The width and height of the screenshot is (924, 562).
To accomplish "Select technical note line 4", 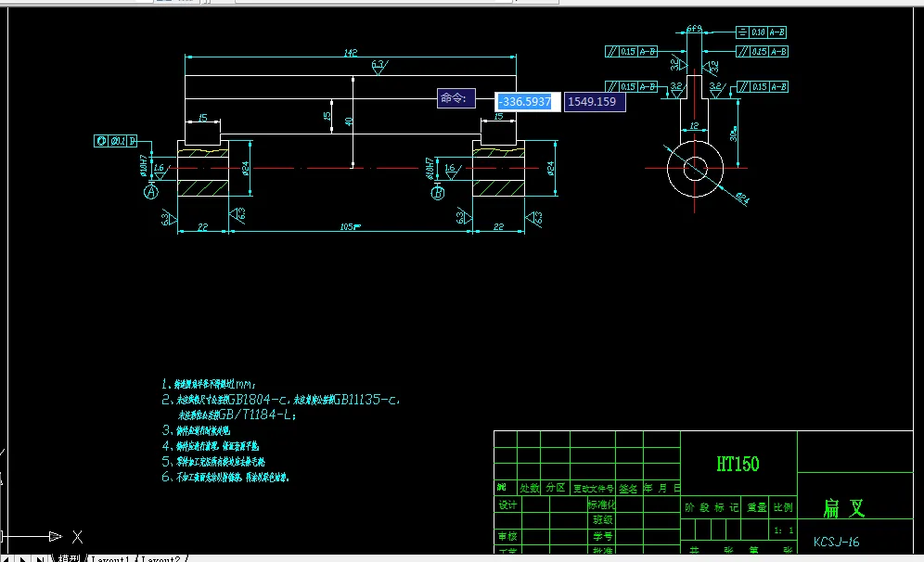I will [211, 446].
